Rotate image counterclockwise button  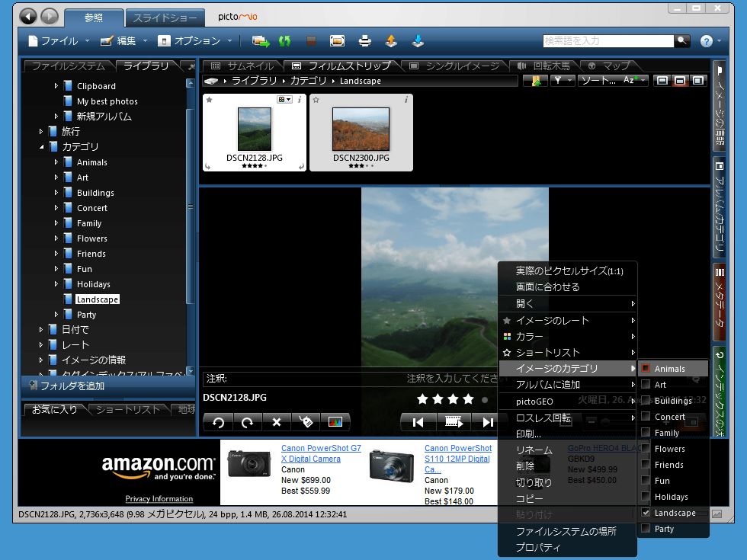[218, 422]
